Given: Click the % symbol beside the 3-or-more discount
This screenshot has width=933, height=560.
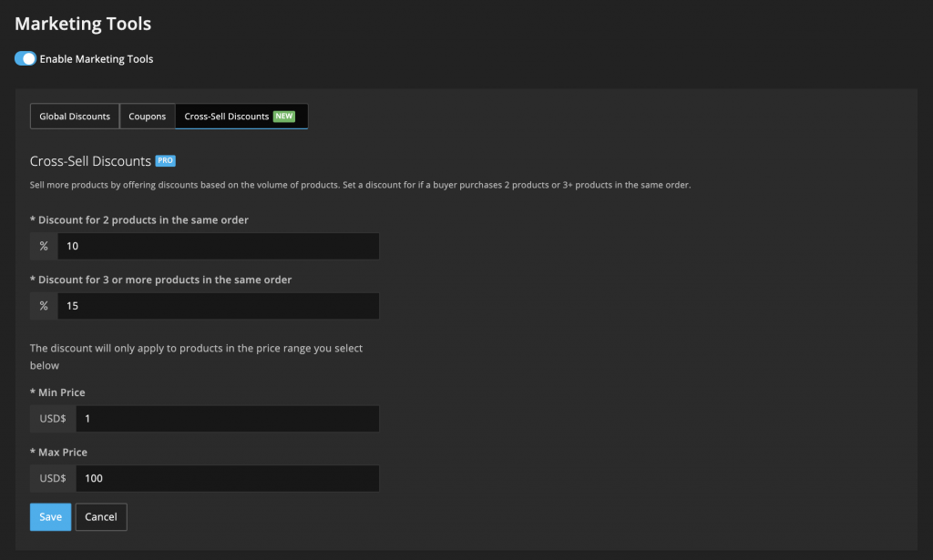Looking at the screenshot, I should 44,306.
